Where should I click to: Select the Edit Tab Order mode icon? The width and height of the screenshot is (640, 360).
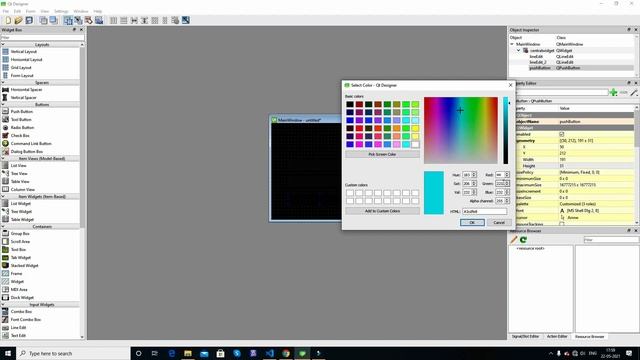click(99, 20)
